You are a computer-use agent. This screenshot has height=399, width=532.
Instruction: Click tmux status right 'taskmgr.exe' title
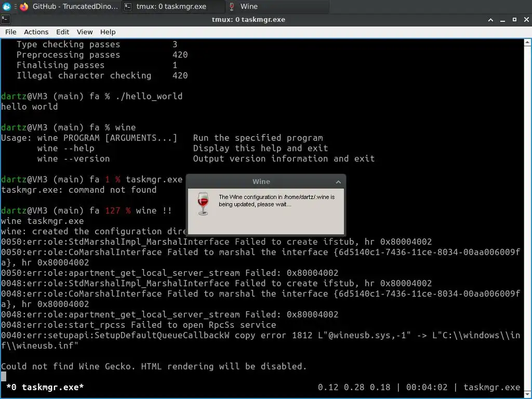(x=491, y=387)
